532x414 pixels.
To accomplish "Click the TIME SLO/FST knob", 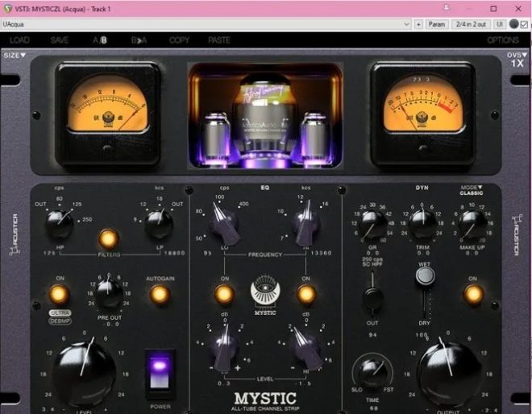I will pyautogui.click(x=373, y=372).
